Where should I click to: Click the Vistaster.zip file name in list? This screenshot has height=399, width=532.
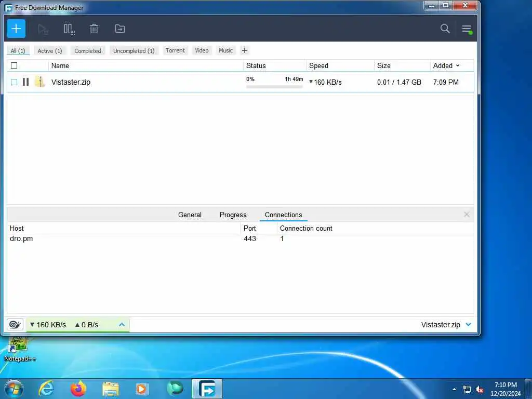point(71,82)
